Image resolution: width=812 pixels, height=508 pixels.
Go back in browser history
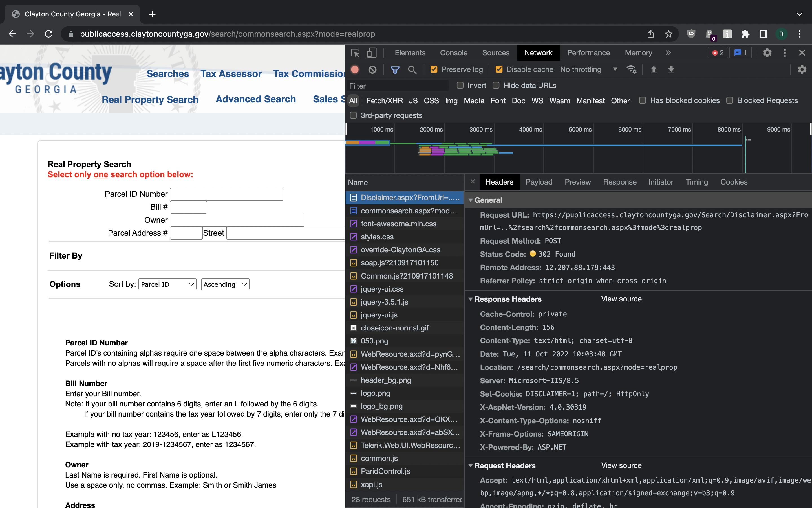[12, 34]
